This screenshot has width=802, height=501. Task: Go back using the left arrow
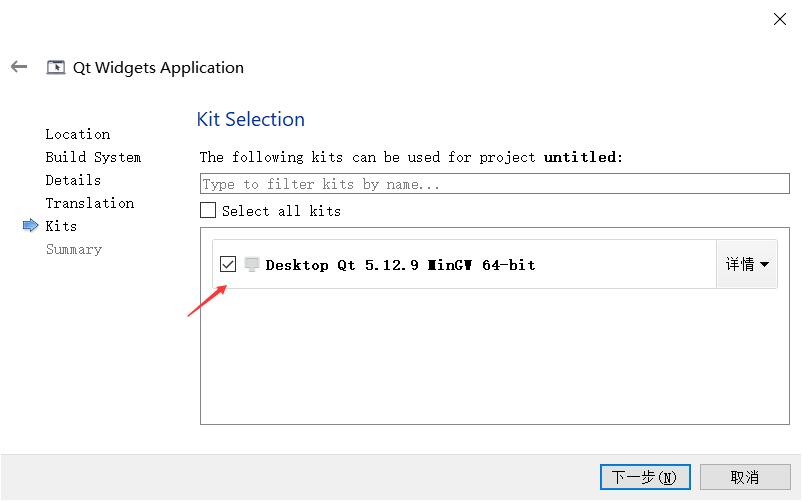pos(19,67)
